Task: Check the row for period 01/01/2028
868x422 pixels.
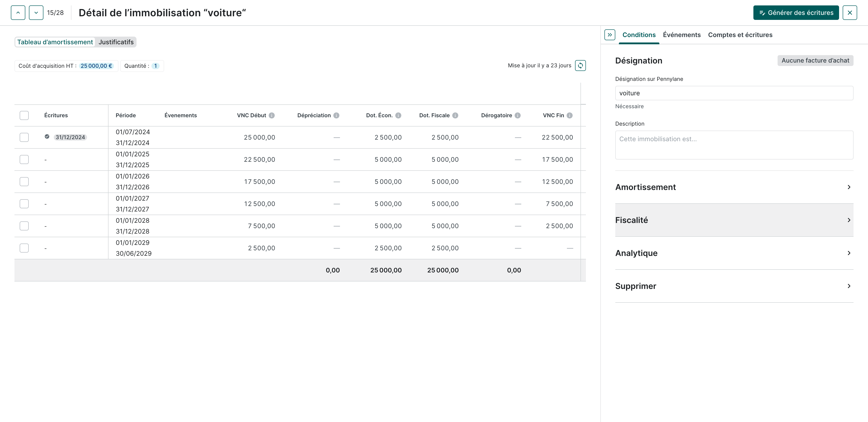Action: [24, 226]
